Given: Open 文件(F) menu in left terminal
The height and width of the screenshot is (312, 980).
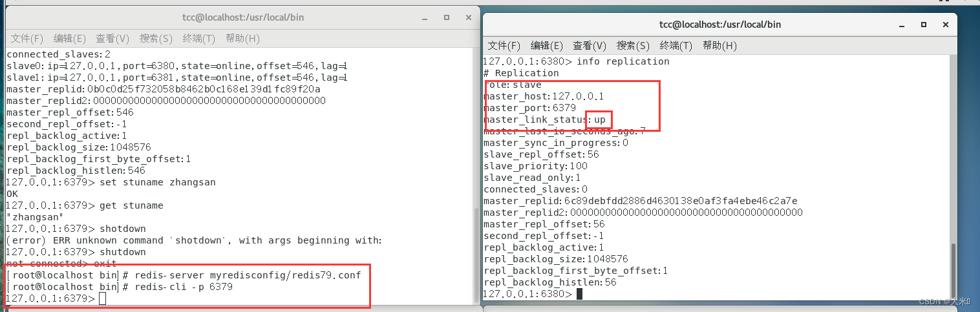Looking at the screenshot, I should pos(27,39).
